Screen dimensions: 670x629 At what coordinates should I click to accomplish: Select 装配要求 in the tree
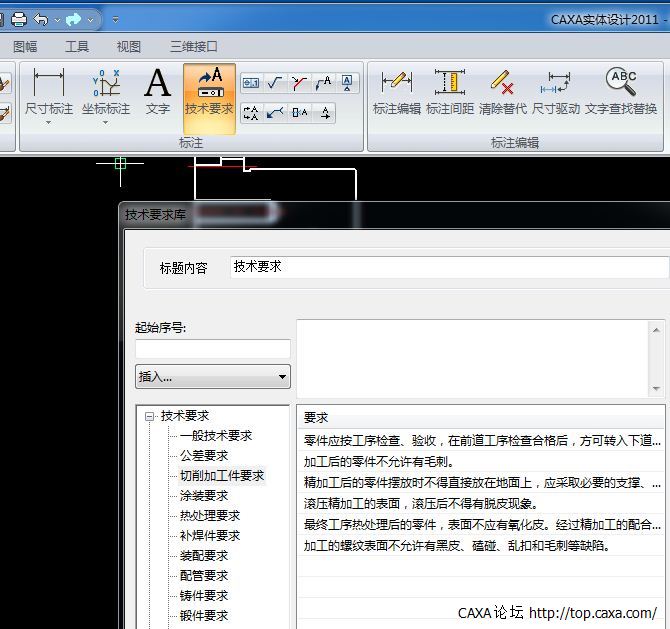point(204,556)
